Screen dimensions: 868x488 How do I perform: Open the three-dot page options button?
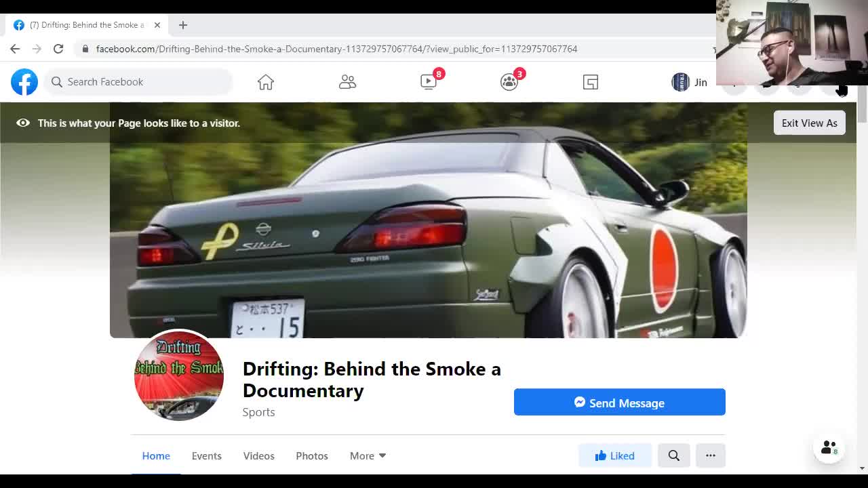(x=710, y=455)
